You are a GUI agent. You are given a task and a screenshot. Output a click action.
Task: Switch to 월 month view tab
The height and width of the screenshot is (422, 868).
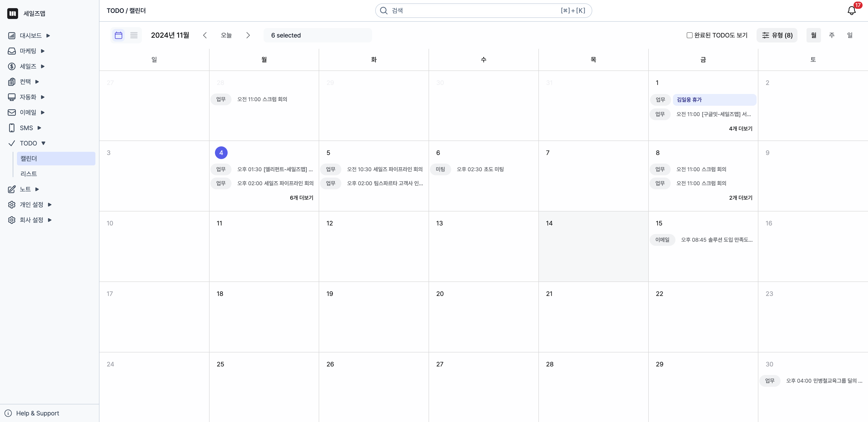click(x=814, y=35)
